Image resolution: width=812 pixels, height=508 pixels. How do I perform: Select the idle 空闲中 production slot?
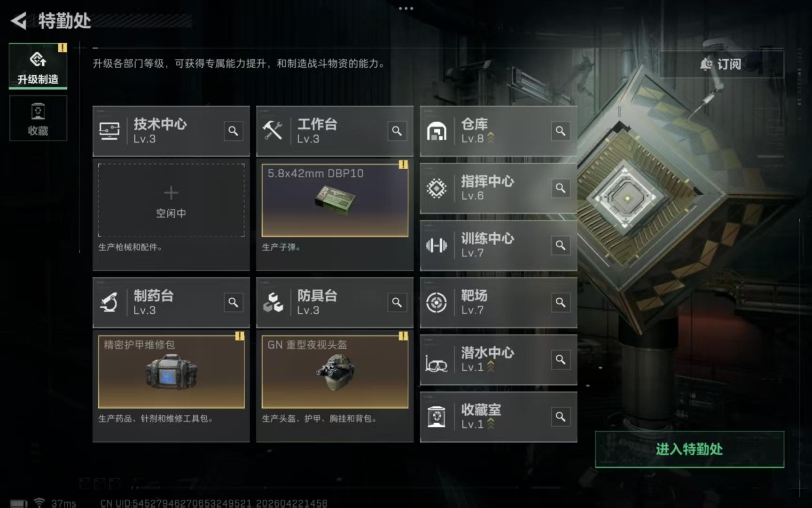(171, 200)
